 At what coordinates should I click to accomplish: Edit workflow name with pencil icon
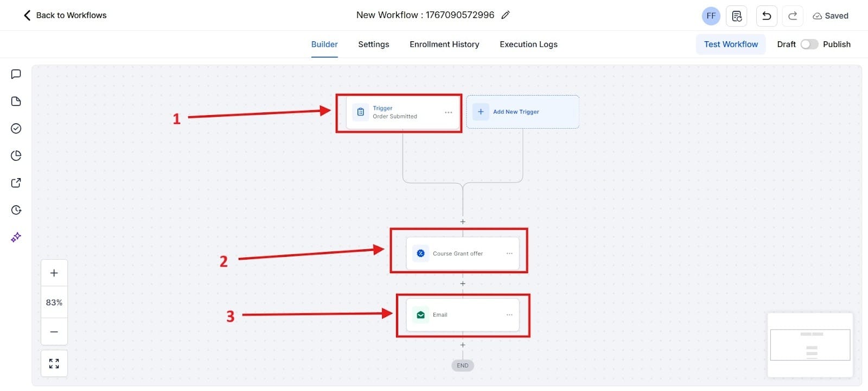(506, 15)
